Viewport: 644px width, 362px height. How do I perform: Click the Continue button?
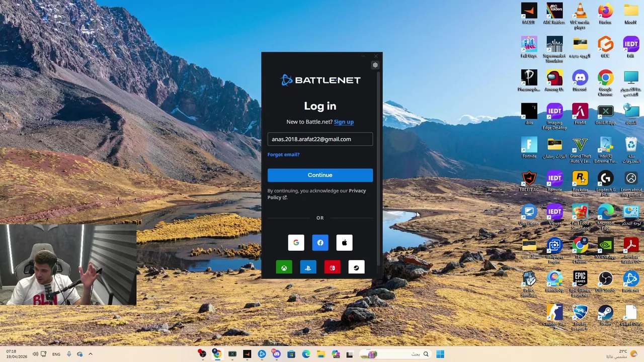(x=320, y=175)
